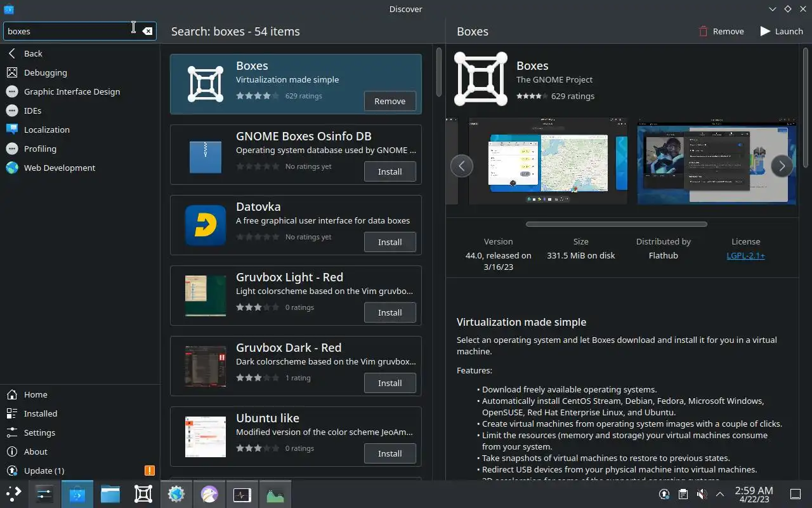Switch to Discover in the taskbar
Screen dimensions: 812x508
[x=77, y=494]
